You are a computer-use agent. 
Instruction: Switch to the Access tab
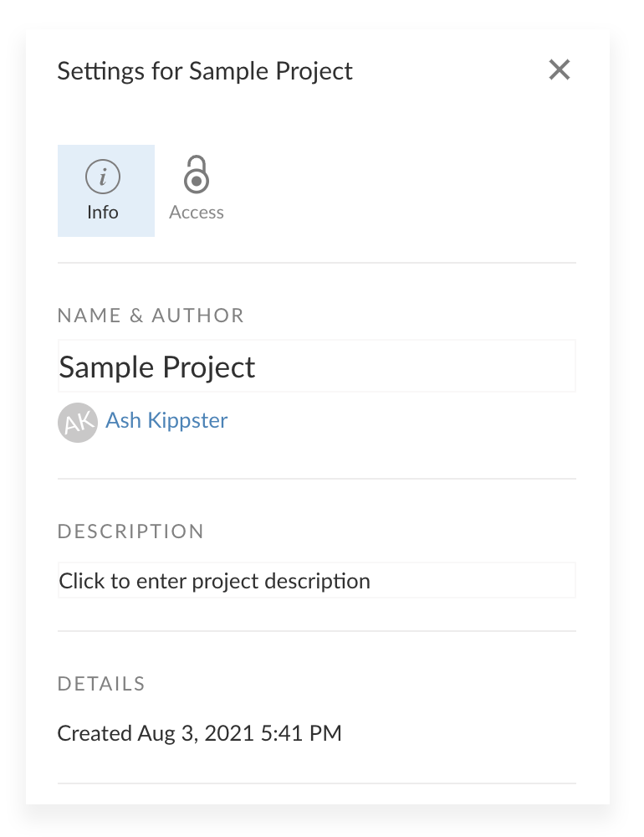tap(196, 190)
